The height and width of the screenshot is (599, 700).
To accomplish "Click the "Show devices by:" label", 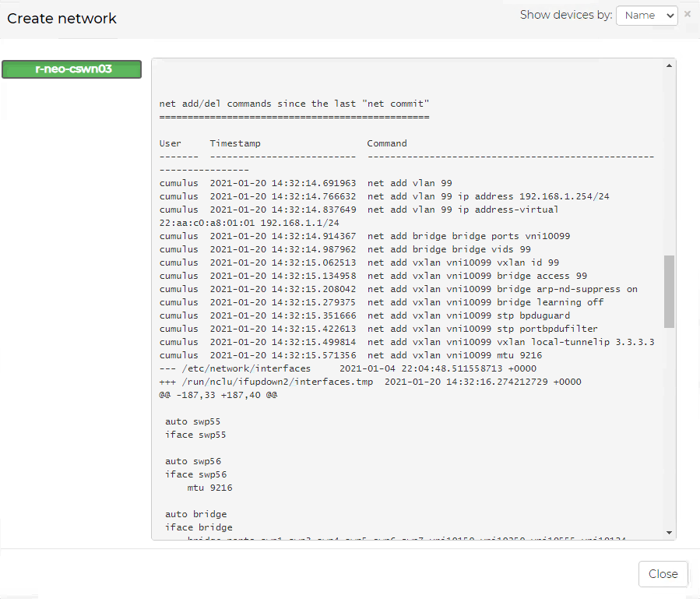I will (565, 15).
